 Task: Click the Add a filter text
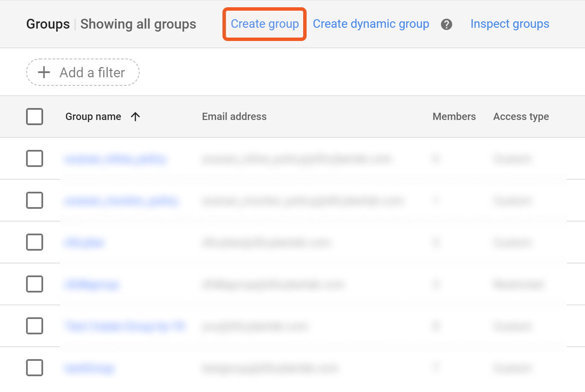pyautogui.click(x=92, y=73)
